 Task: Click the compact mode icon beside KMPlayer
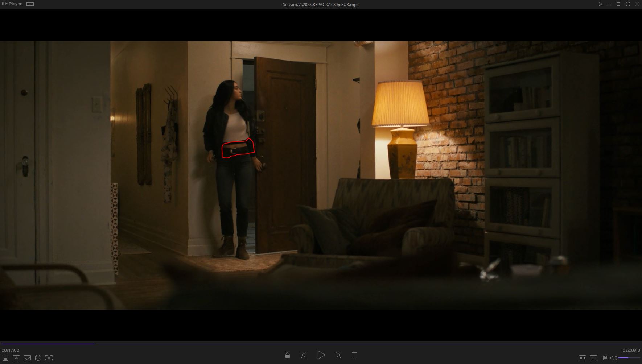tap(30, 4)
